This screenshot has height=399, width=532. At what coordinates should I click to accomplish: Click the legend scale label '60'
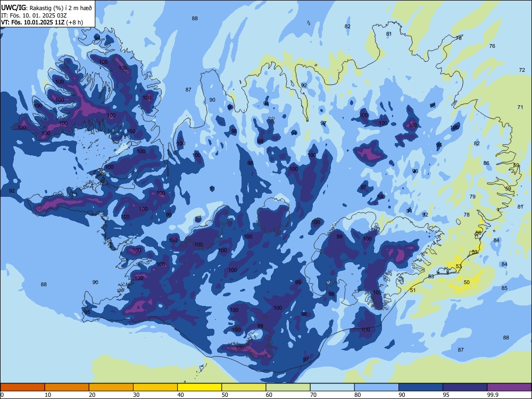coord(269,395)
